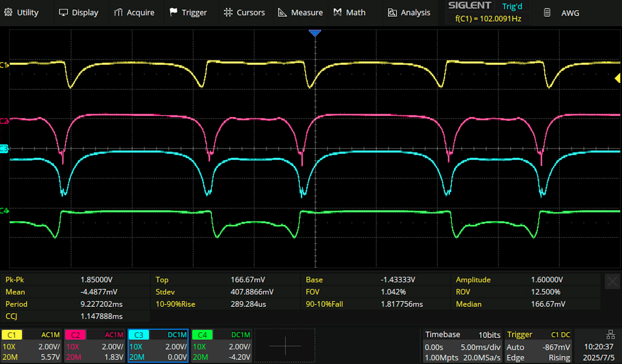Click the Acquire waveform icon
Screen dimensions: 622x364
(x=118, y=13)
